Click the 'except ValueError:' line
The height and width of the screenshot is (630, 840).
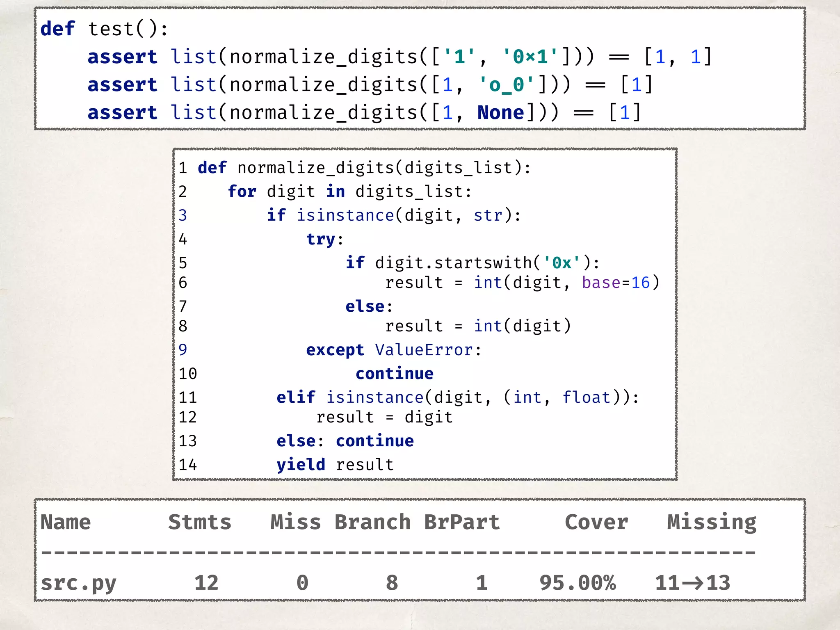(x=394, y=350)
